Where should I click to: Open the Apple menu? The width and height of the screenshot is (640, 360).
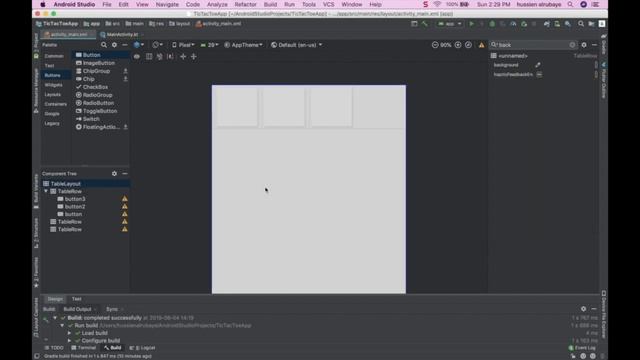pyautogui.click(x=43, y=4)
